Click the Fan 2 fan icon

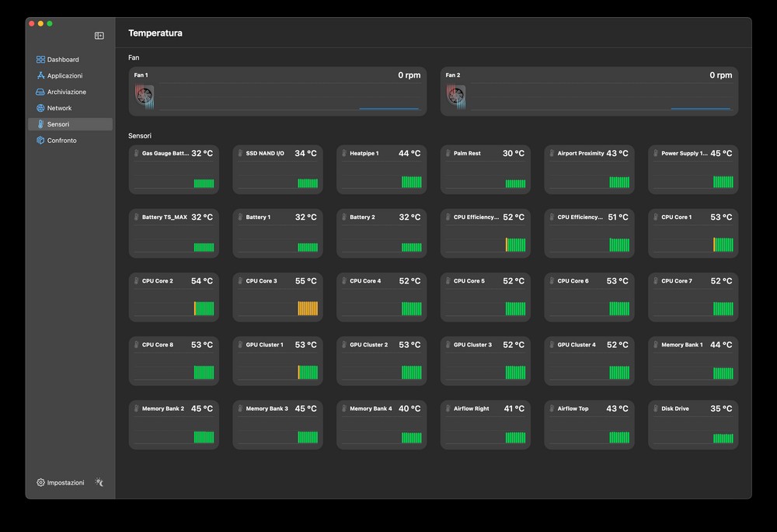pyautogui.click(x=456, y=96)
